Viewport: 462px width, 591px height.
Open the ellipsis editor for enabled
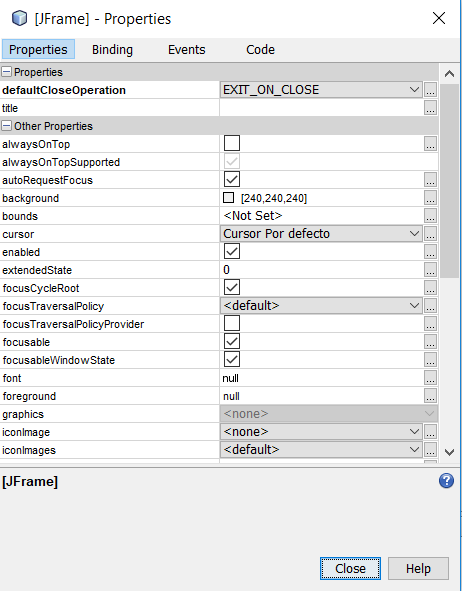point(430,252)
